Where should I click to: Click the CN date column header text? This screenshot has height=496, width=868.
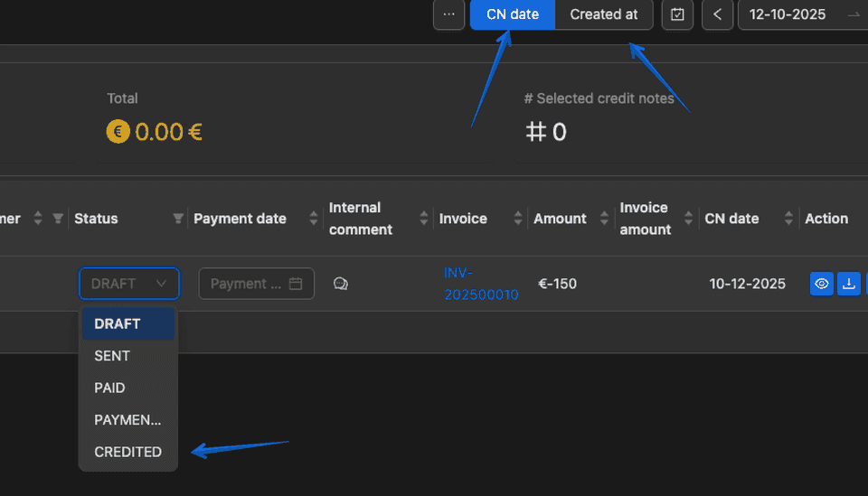731,219
